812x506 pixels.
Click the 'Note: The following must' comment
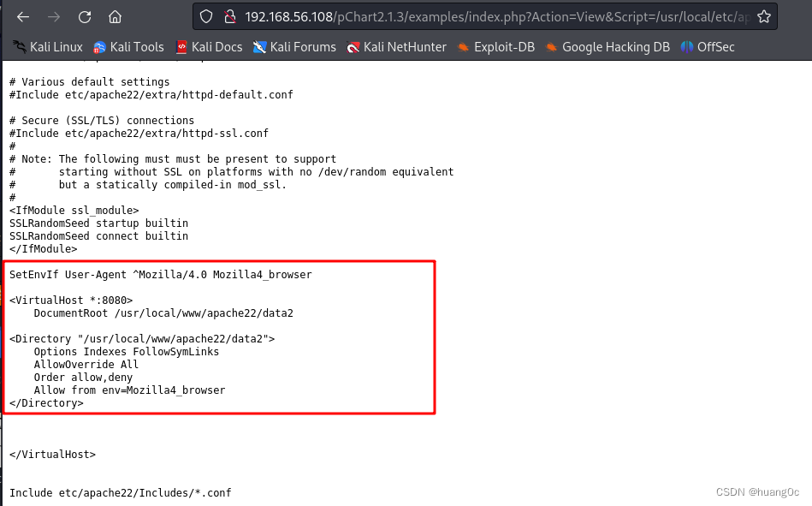pos(173,159)
